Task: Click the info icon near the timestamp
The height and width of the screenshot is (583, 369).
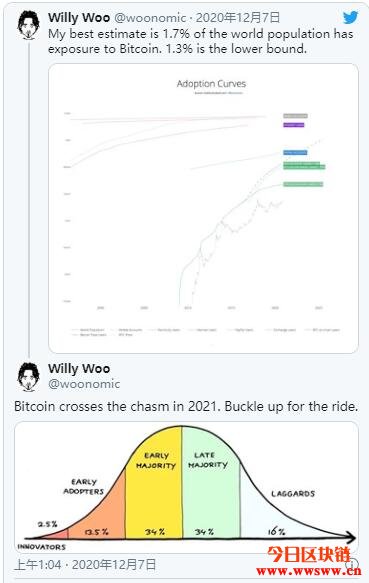Action: [353, 563]
